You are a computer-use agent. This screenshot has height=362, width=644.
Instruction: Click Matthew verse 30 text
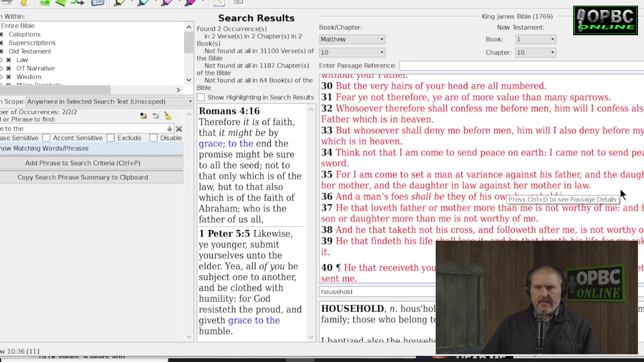click(x=441, y=86)
